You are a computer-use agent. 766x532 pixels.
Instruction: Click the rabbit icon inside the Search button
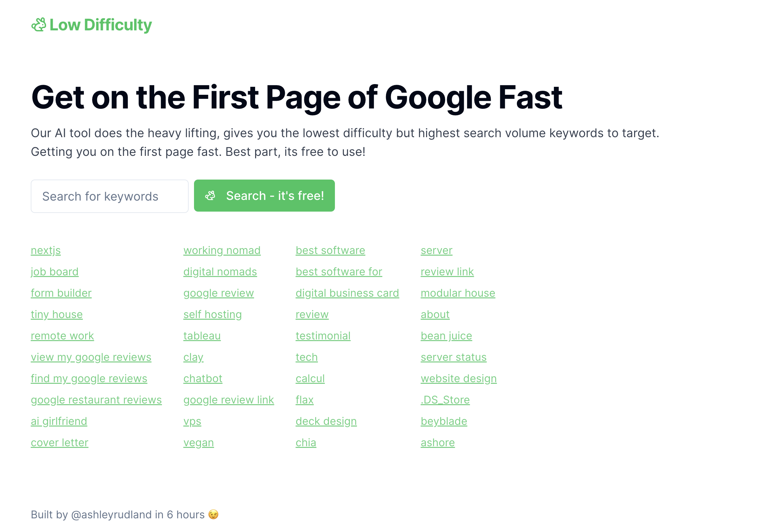point(210,196)
